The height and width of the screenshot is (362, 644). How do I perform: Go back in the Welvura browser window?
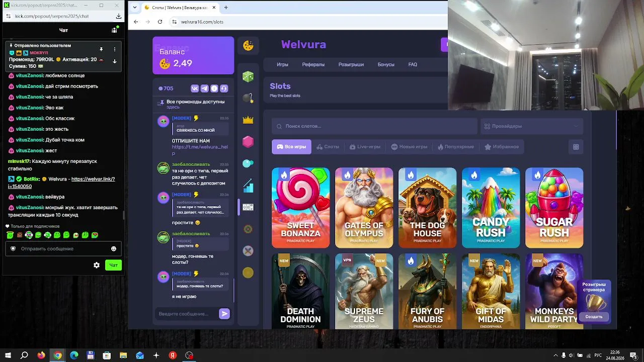pos(136,22)
